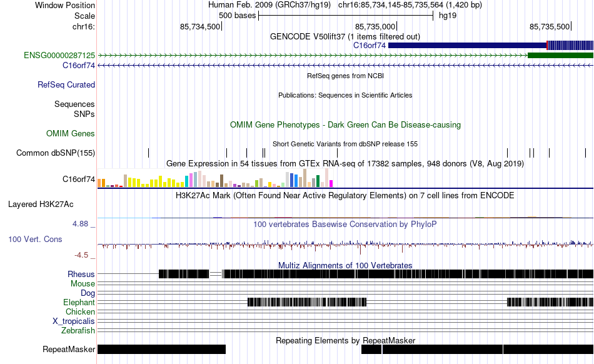This screenshot has width=594, height=364.
Task: Open the RefSeq genes from NCBI title
Action: [x=345, y=76]
